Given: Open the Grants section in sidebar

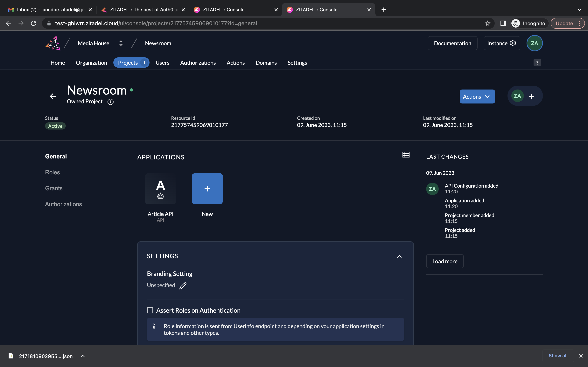Looking at the screenshot, I should [54, 188].
